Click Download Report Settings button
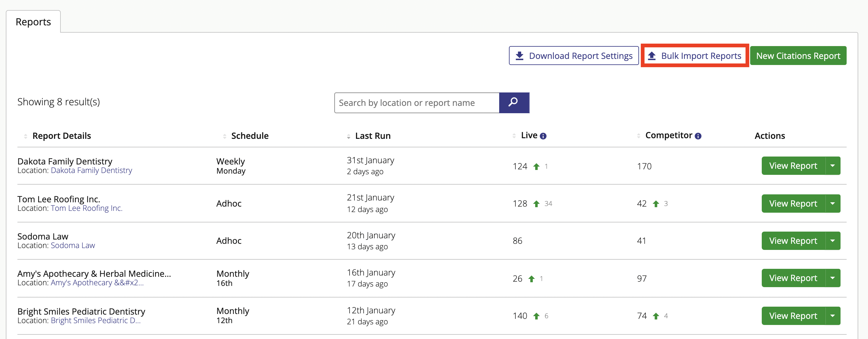 point(573,56)
